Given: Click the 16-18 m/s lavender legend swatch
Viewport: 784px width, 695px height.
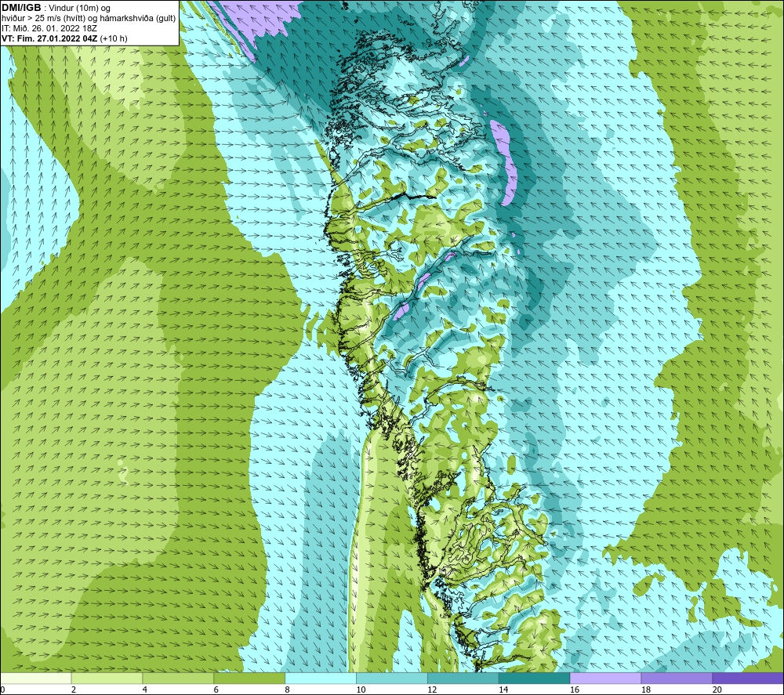Looking at the screenshot, I should pos(605,678).
